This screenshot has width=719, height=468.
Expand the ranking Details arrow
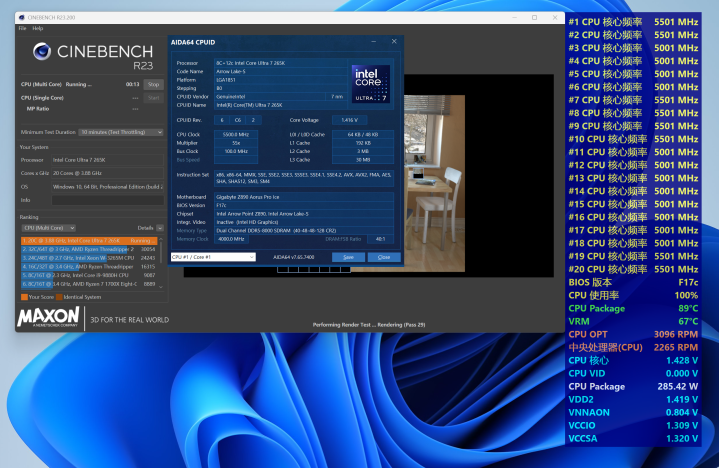click(x=160, y=228)
